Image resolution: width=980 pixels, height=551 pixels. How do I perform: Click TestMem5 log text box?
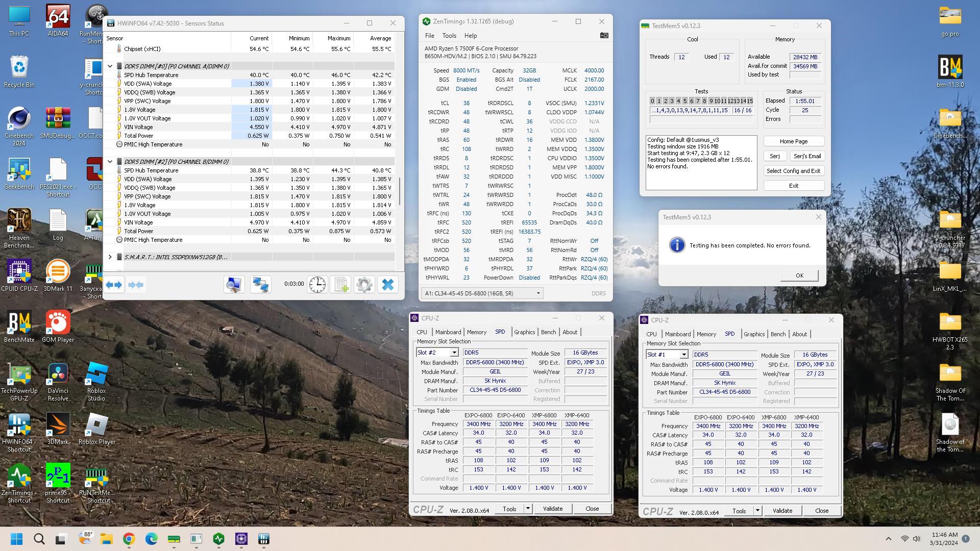click(701, 162)
